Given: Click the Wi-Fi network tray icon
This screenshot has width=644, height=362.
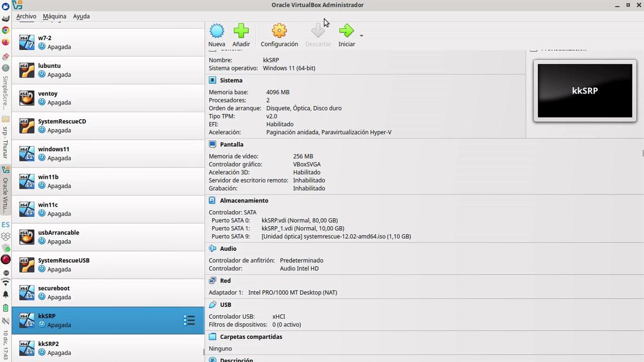Looking at the screenshot, I should [x=6, y=283].
